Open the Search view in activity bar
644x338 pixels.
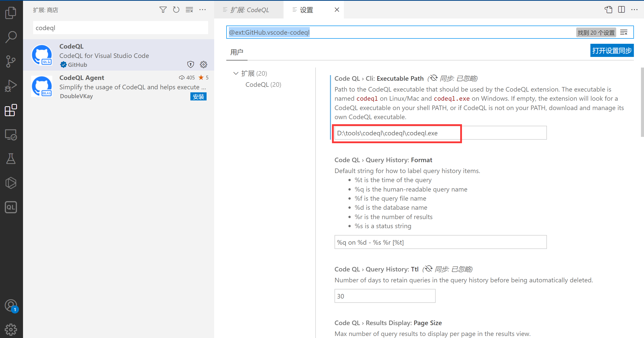pyautogui.click(x=11, y=37)
